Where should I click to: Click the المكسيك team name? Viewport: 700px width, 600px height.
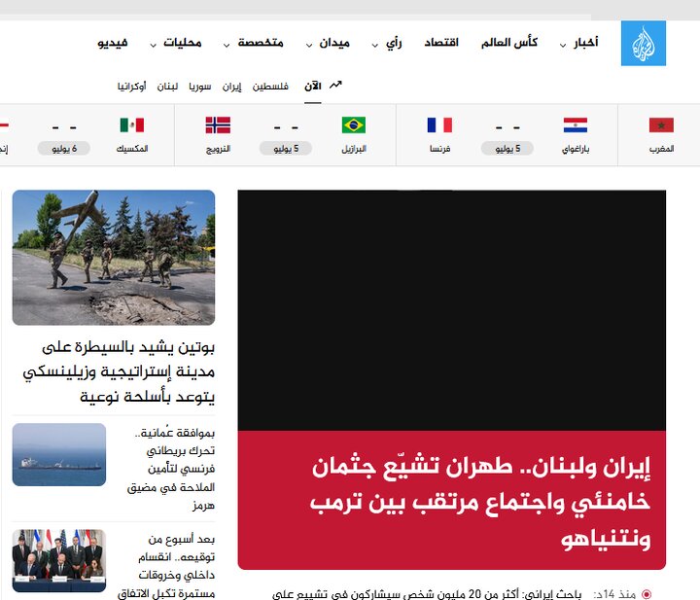pos(132,149)
